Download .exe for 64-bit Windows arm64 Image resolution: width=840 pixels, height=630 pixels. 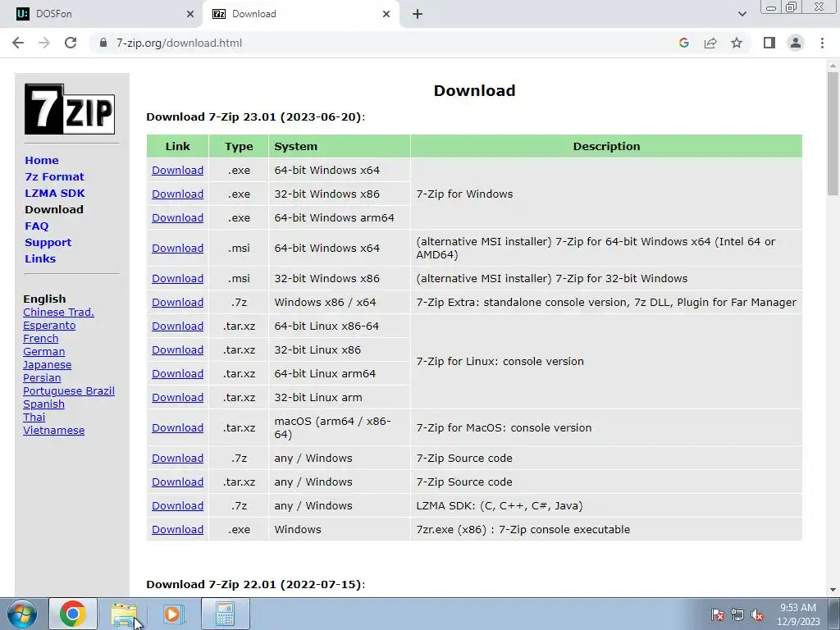tap(177, 218)
